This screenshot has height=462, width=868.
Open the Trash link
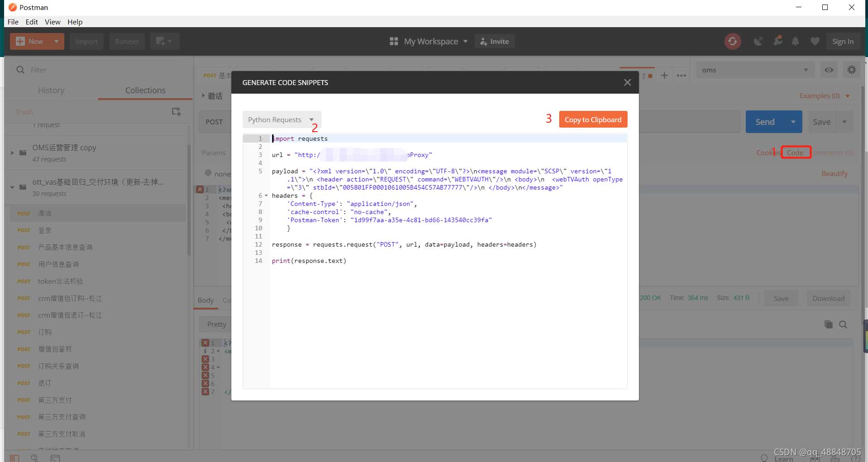[x=24, y=112]
